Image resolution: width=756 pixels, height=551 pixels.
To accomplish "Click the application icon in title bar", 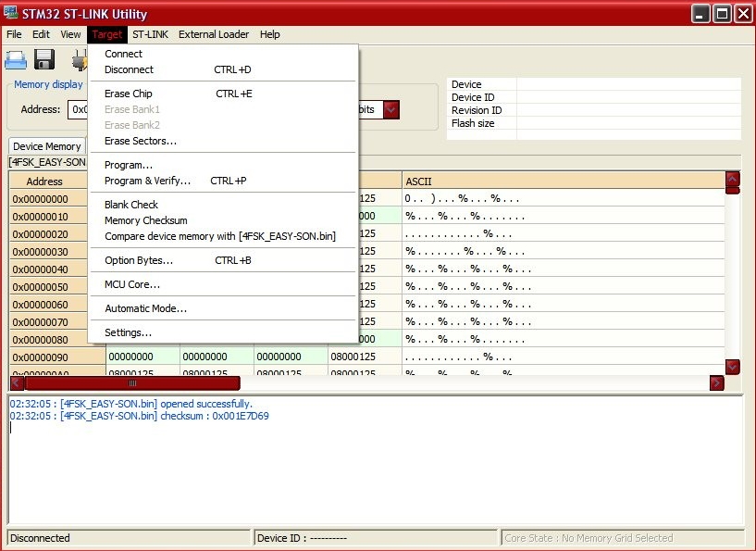I will click(x=10, y=13).
